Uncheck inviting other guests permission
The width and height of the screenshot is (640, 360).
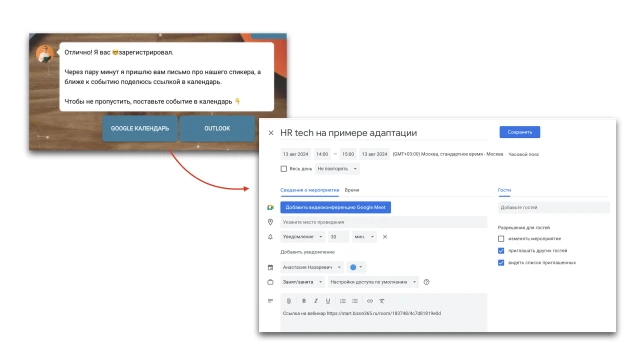pyautogui.click(x=501, y=251)
